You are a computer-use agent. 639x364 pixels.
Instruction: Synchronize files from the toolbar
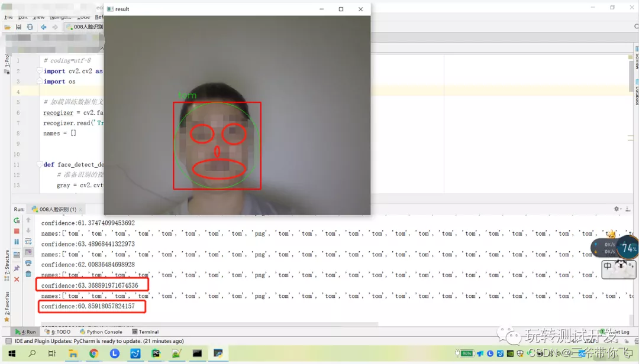(x=30, y=27)
